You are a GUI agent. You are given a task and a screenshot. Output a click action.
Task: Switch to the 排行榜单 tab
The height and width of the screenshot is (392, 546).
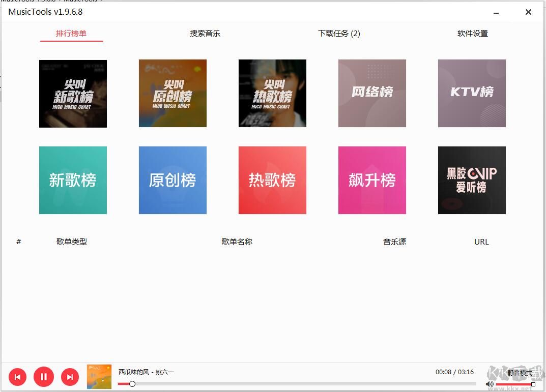tap(71, 34)
